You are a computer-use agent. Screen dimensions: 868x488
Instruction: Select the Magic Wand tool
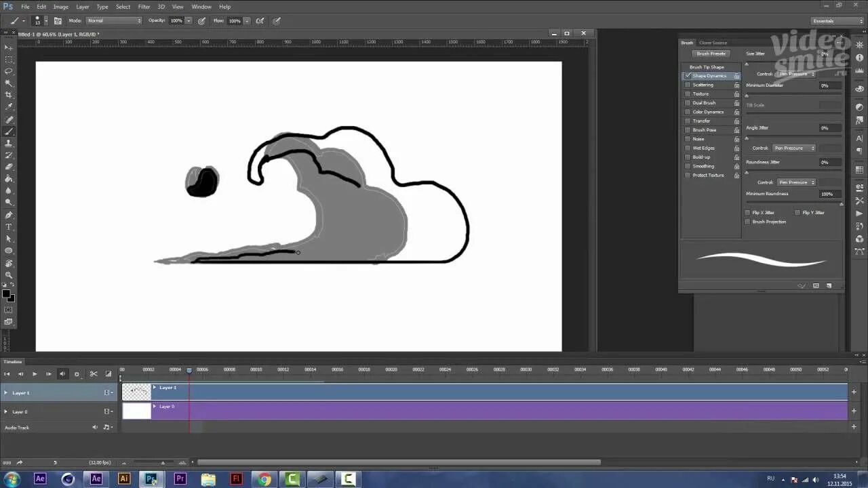(x=9, y=83)
